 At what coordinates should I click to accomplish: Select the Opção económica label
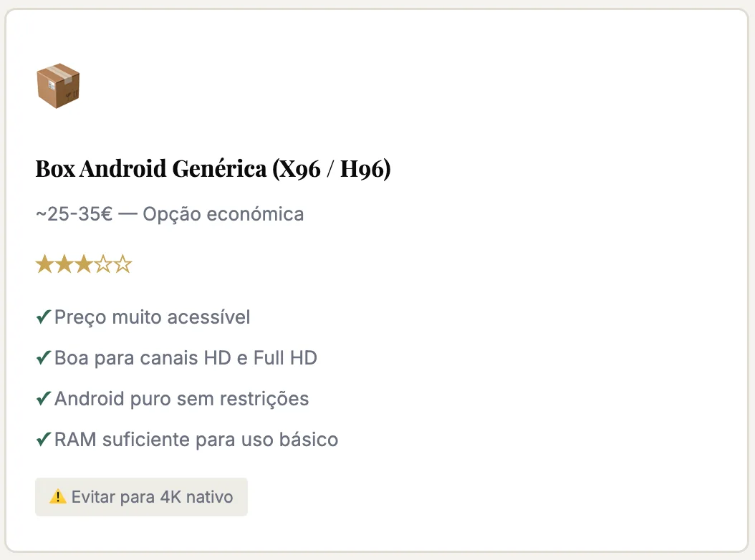coord(223,214)
